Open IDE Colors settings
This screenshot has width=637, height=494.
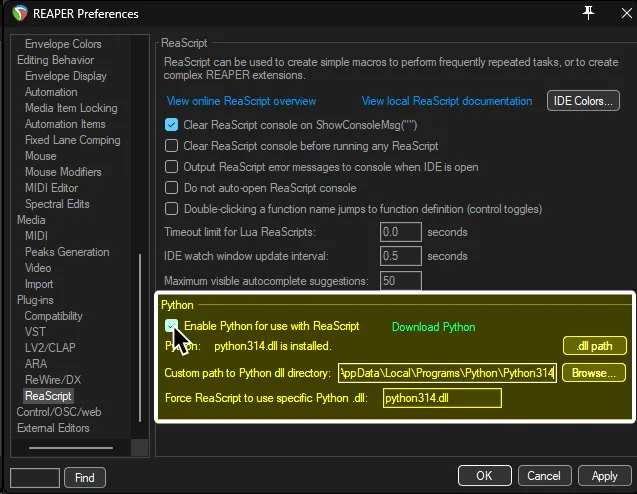coord(583,101)
